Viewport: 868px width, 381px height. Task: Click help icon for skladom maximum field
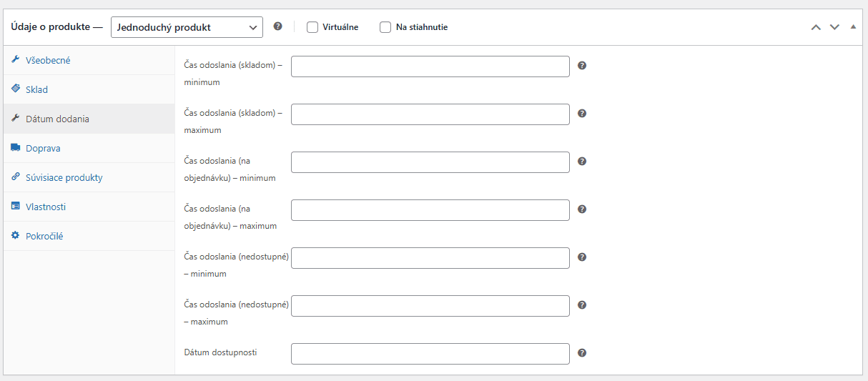(x=582, y=114)
